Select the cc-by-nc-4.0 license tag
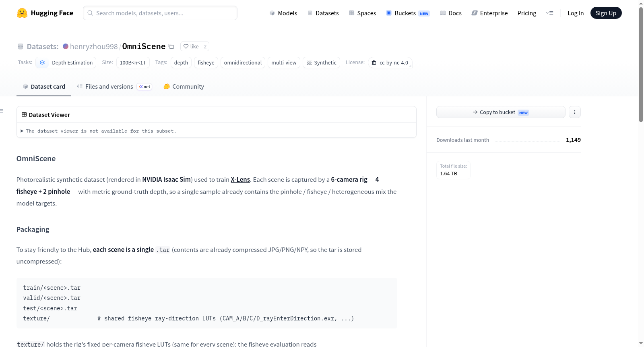 click(390, 62)
